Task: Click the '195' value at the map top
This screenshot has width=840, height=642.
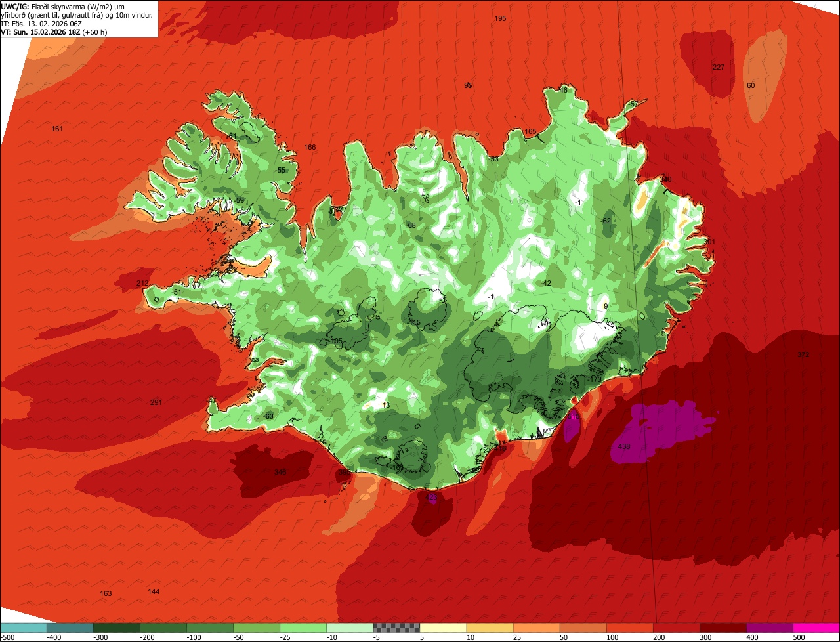Action: point(500,18)
